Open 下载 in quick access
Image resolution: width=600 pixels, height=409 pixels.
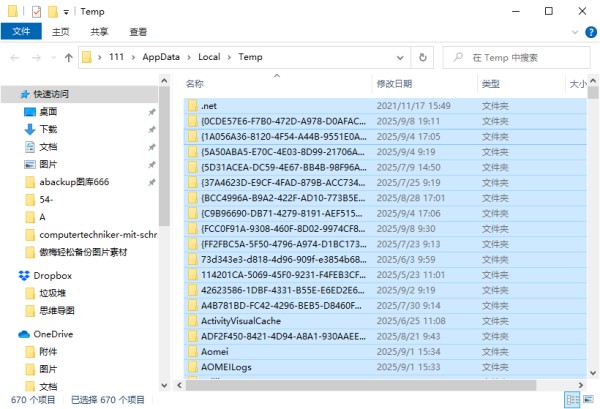48,129
